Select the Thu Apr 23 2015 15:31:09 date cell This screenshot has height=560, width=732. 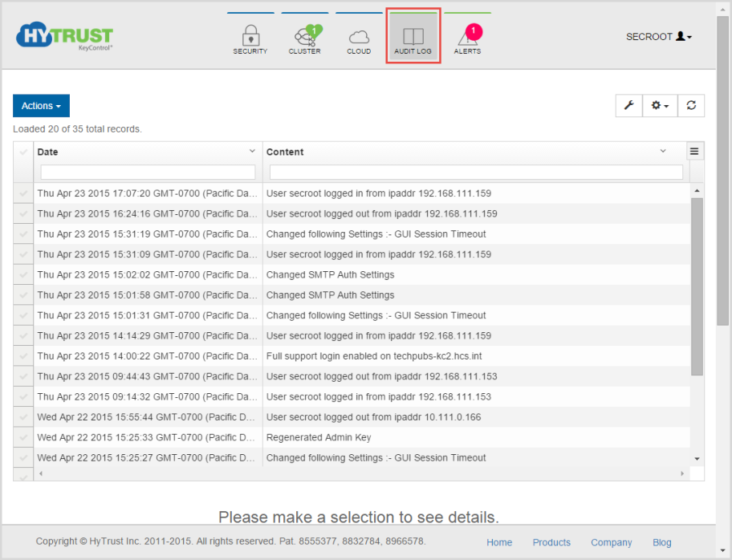click(x=148, y=254)
